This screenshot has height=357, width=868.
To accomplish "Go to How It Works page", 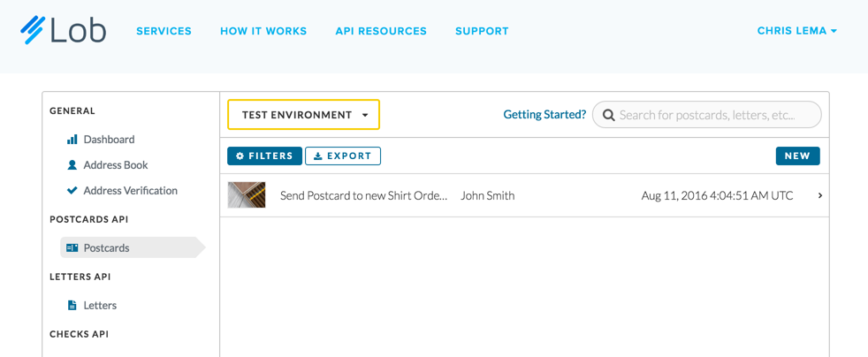I will pos(263,31).
